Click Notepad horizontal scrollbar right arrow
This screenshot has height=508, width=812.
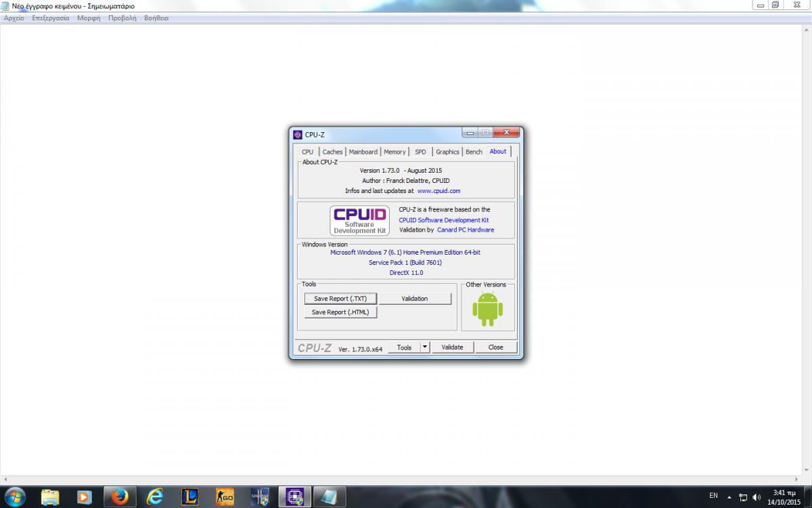tap(796, 479)
